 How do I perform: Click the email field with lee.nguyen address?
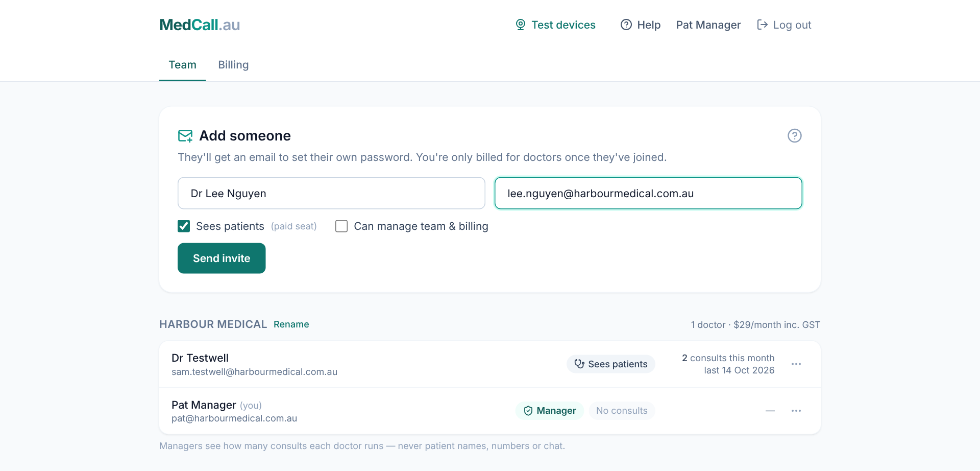(648, 193)
